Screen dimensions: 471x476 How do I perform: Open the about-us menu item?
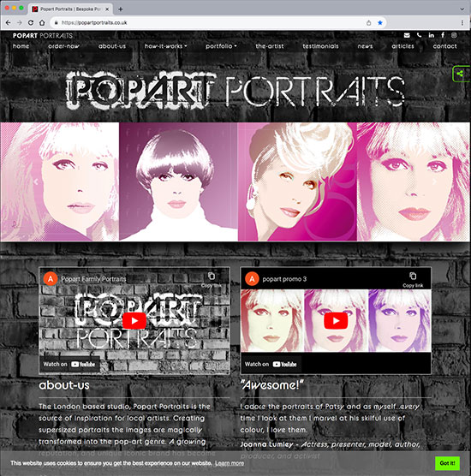(111, 46)
